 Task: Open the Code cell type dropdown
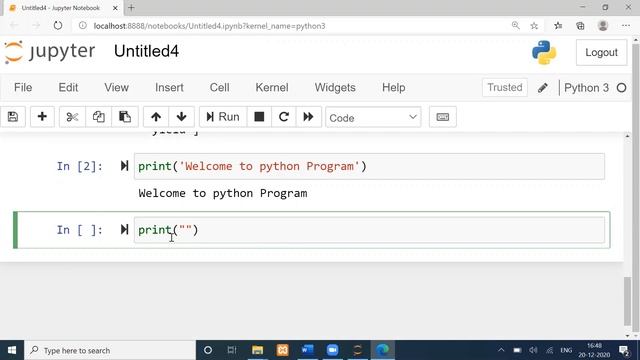[373, 118]
